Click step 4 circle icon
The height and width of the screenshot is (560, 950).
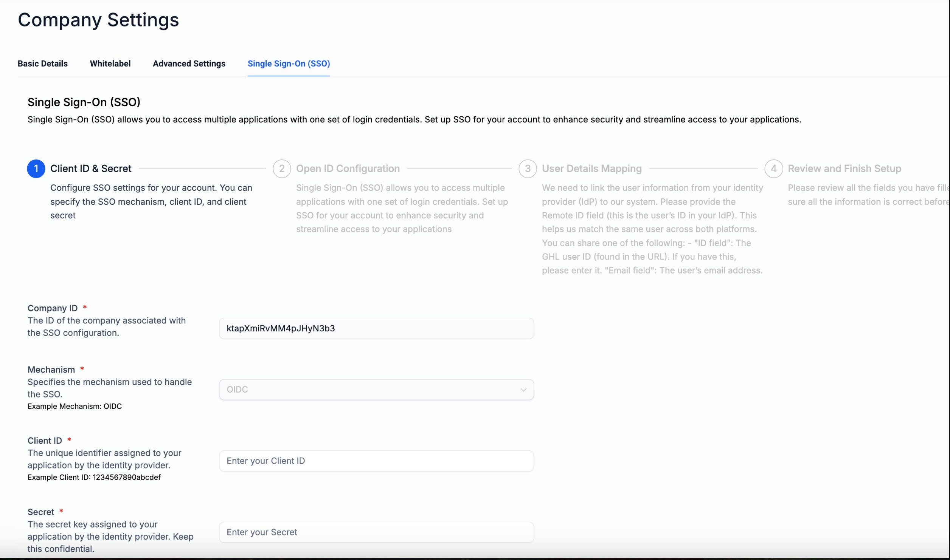pos(773,169)
